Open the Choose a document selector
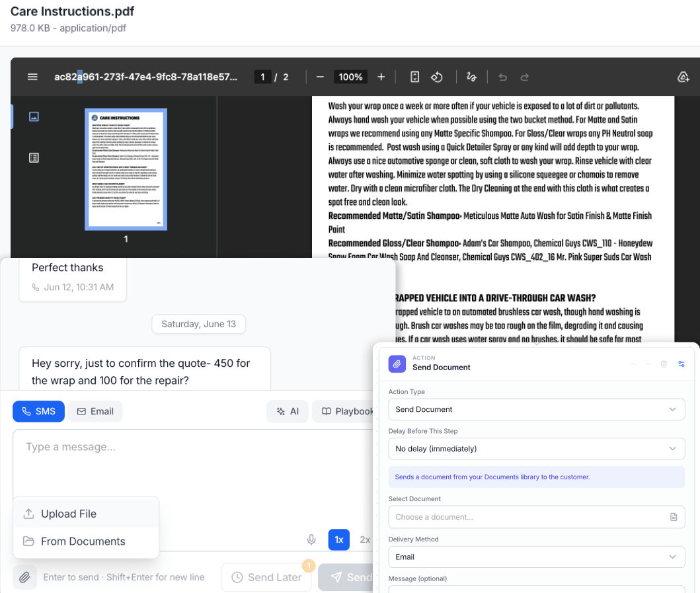 [x=537, y=517]
